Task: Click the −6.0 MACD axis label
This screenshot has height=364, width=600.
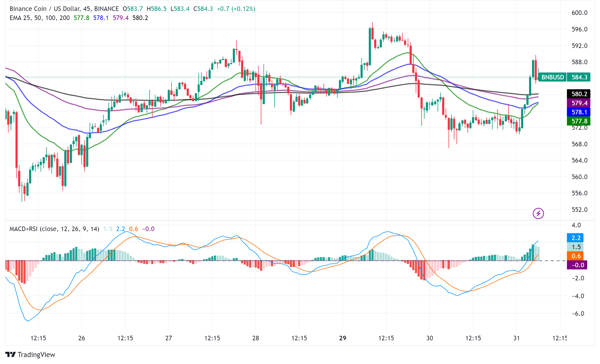Action: pyautogui.click(x=578, y=314)
